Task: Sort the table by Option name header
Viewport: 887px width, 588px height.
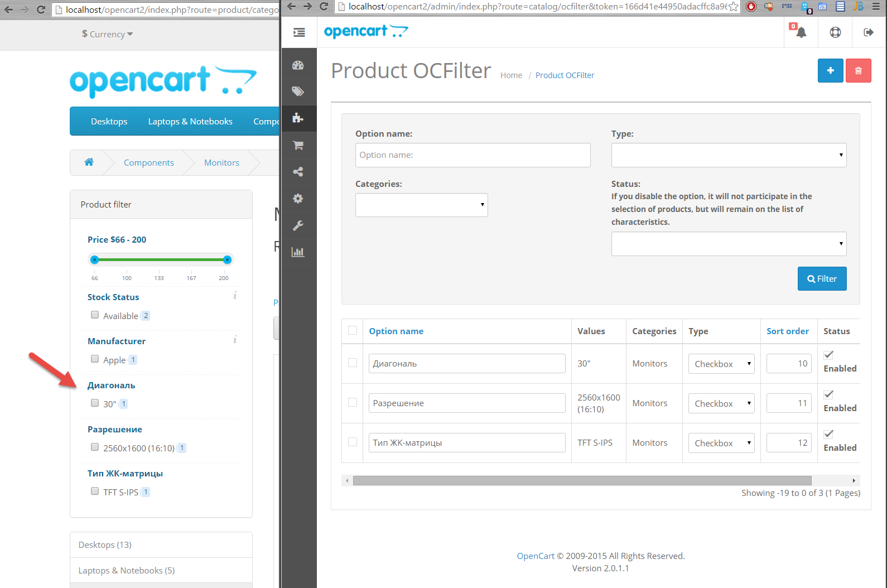Action: click(x=396, y=331)
